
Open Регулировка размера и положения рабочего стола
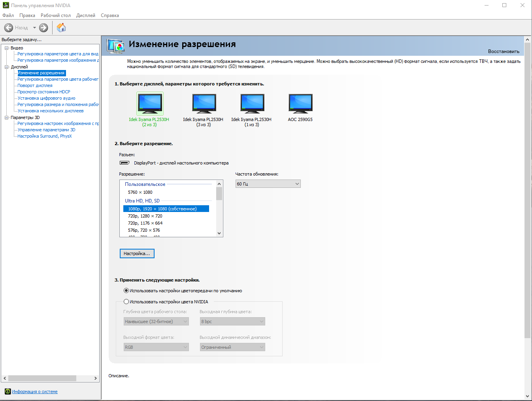coord(58,104)
